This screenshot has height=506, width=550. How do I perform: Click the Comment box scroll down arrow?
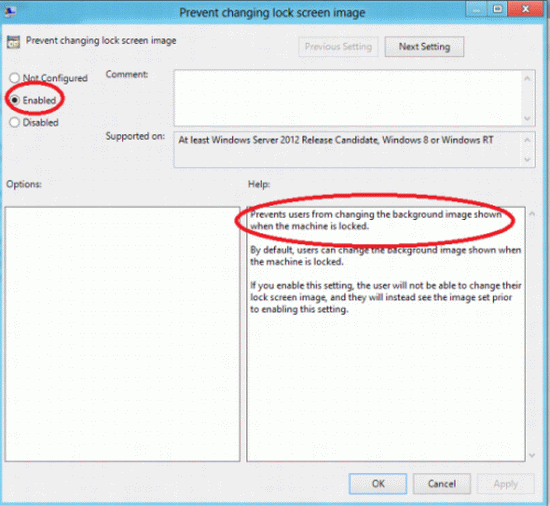coord(527,119)
